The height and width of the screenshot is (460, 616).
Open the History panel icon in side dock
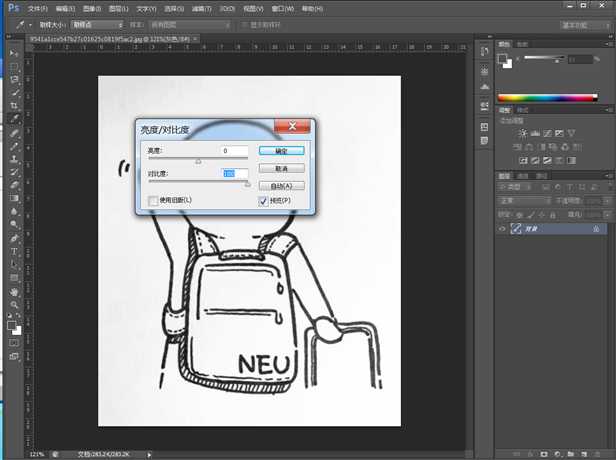click(483, 50)
